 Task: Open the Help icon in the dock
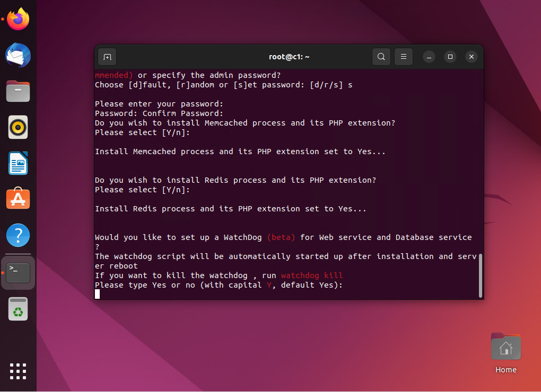[x=18, y=235]
